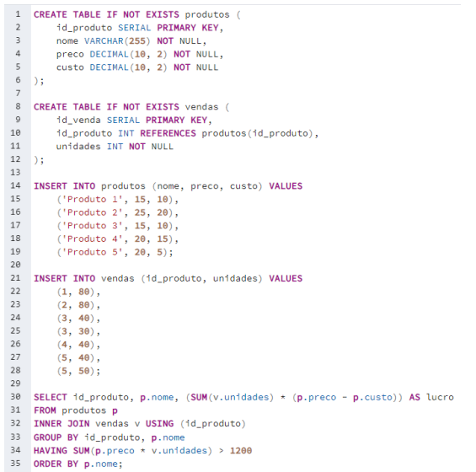Screen dimensions: 476x472
Task: Click 'custo' column definition on line 5
Action: [x=70, y=67]
